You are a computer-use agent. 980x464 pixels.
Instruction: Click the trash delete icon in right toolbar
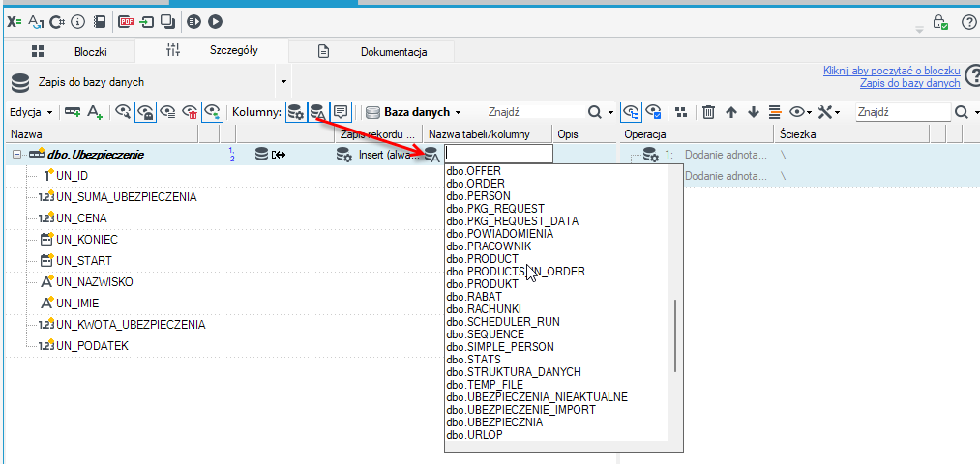pyautogui.click(x=708, y=112)
